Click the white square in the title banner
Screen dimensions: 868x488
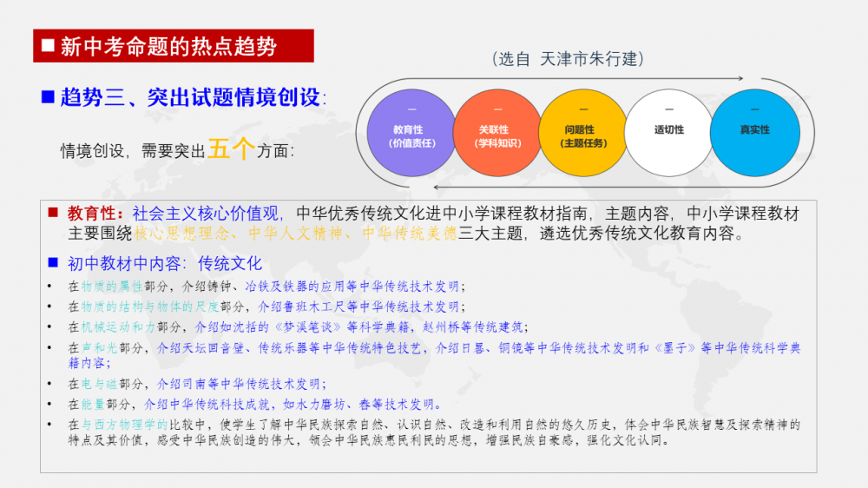[48, 46]
